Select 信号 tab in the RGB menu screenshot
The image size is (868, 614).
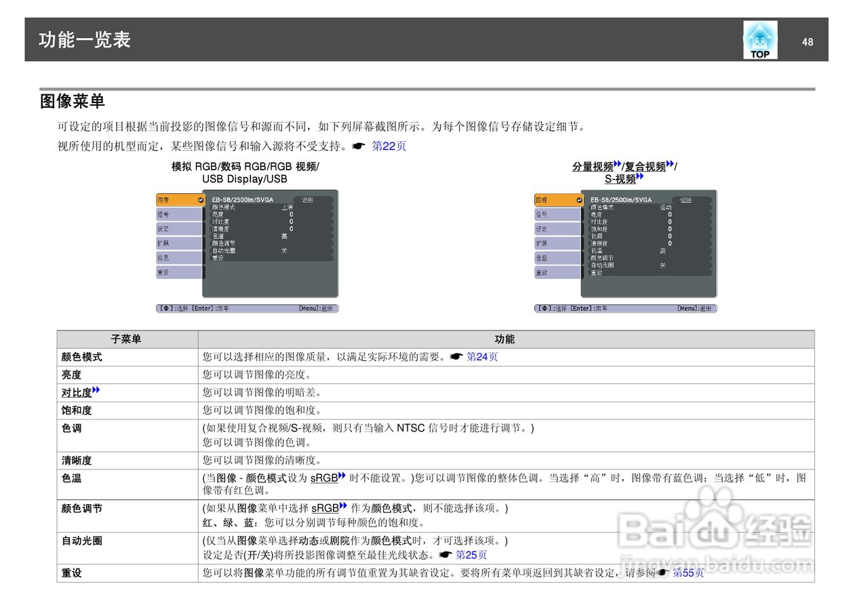180,214
